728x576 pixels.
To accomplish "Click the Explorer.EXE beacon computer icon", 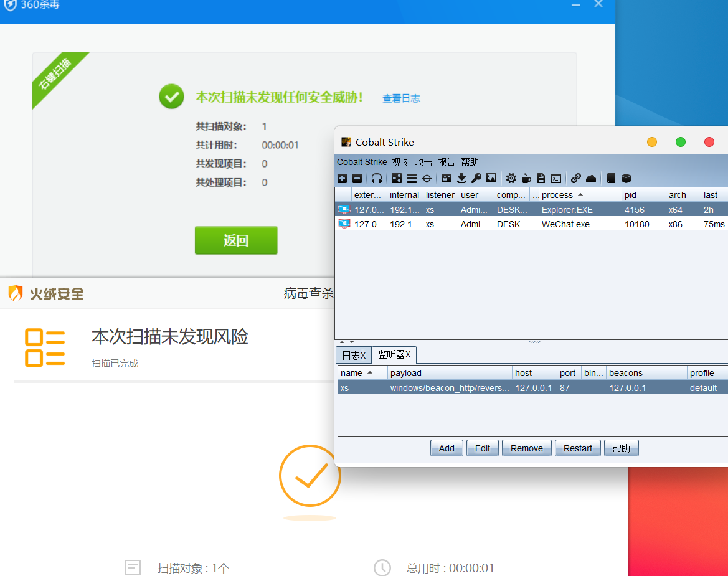I will (x=344, y=209).
